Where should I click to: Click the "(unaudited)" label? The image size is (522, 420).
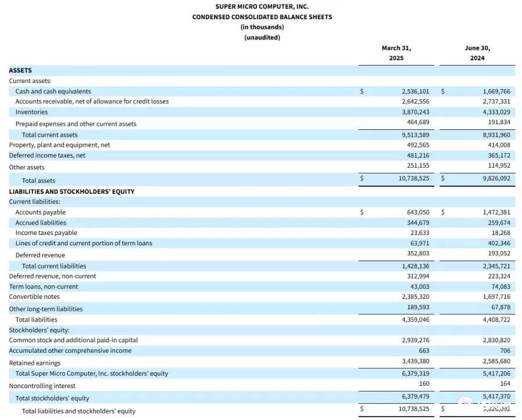click(262, 37)
